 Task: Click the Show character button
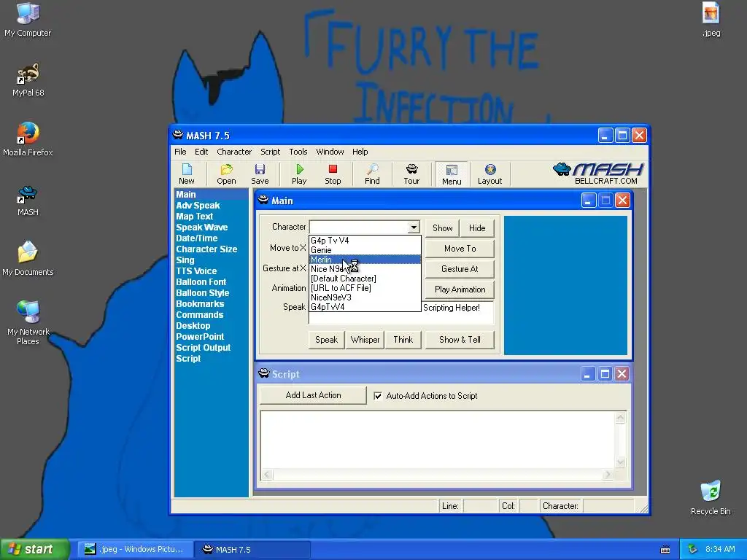442,228
